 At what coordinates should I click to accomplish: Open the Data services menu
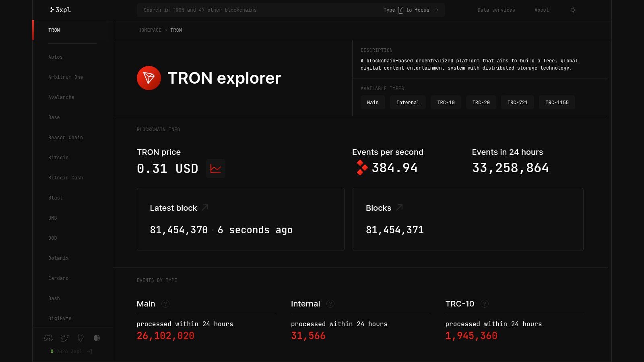point(496,10)
